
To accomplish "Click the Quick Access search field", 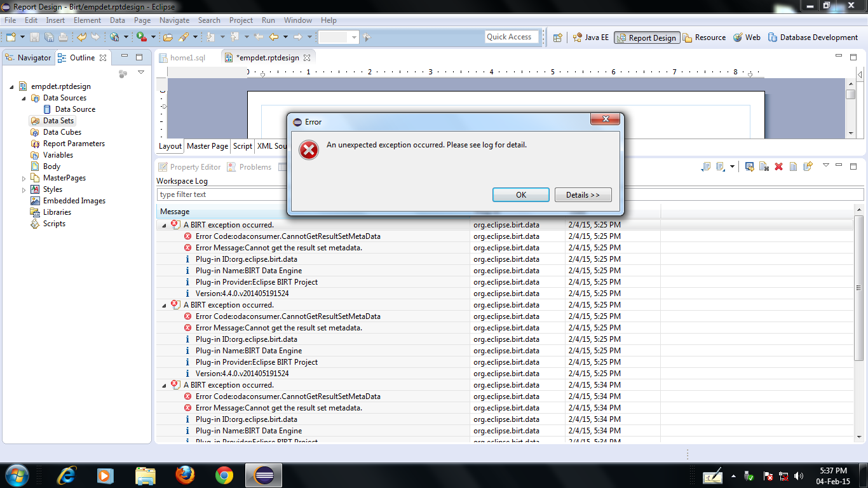I will [x=512, y=37].
